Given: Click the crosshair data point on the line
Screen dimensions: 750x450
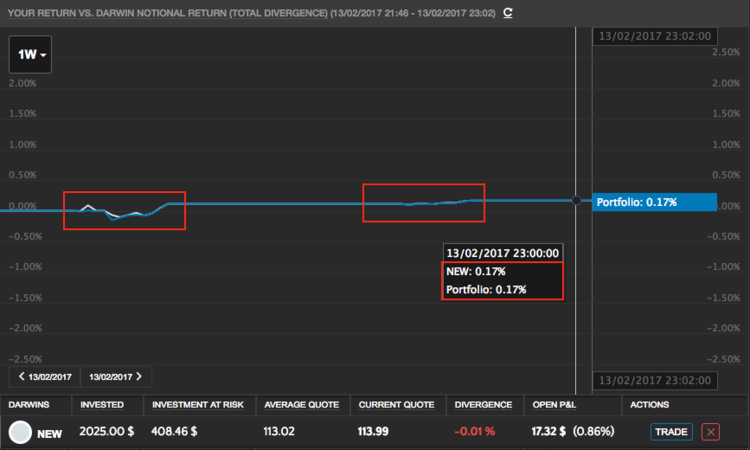Looking at the screenshot, I should point(576,201).
